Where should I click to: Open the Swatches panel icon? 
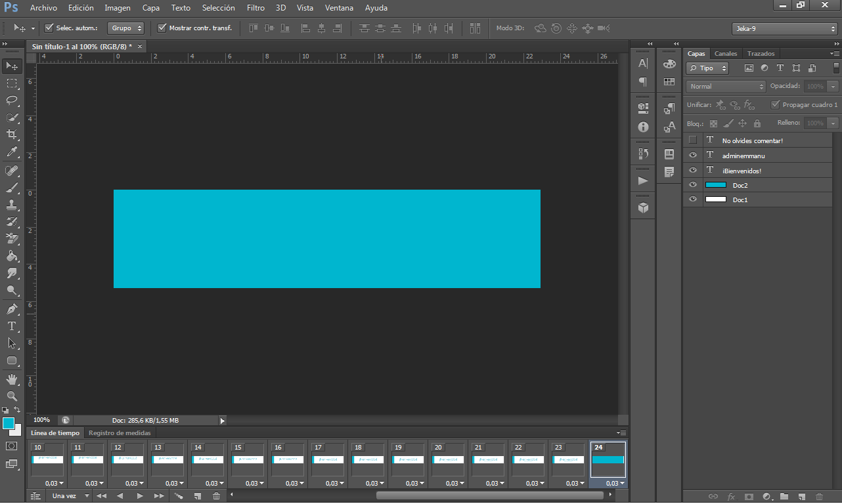click(x=669, y=82)
